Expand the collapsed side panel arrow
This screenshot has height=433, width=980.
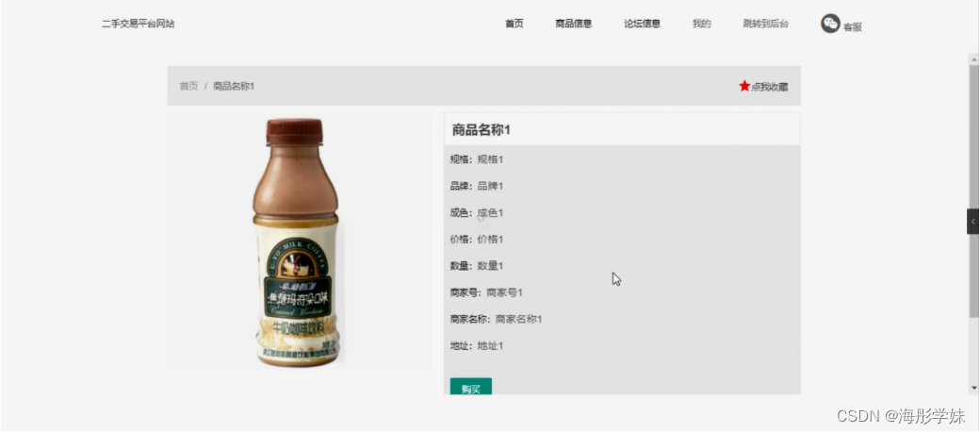972,222
